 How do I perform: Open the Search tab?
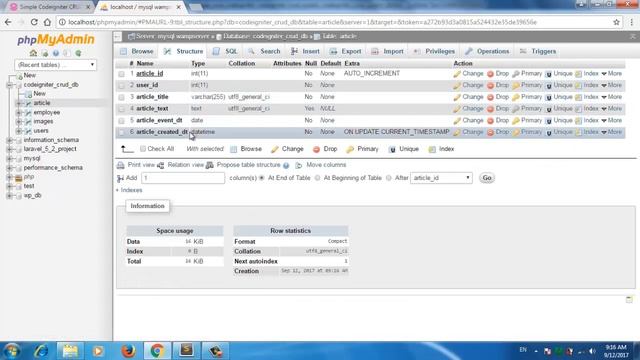pos(264,51)
